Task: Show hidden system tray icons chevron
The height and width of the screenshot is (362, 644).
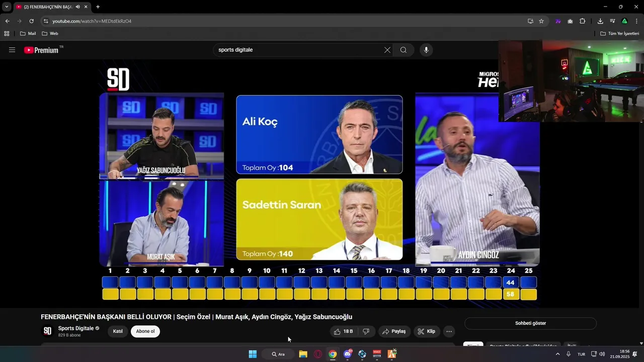Action: tap(557, 354)
